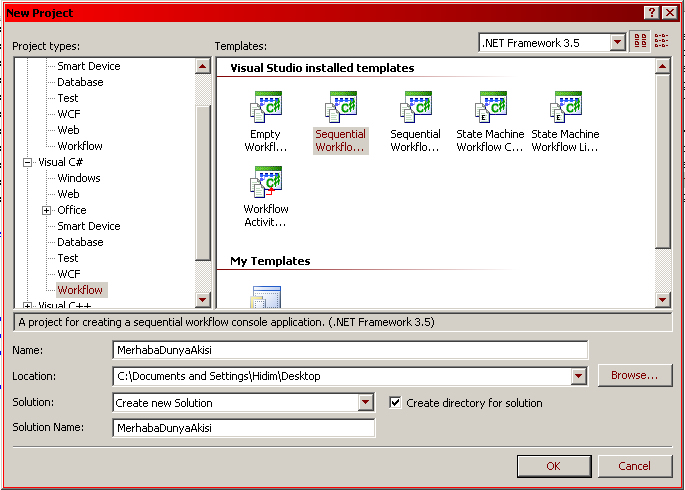
Task: Select Office under Visual C#
Action: click(72, 210)
